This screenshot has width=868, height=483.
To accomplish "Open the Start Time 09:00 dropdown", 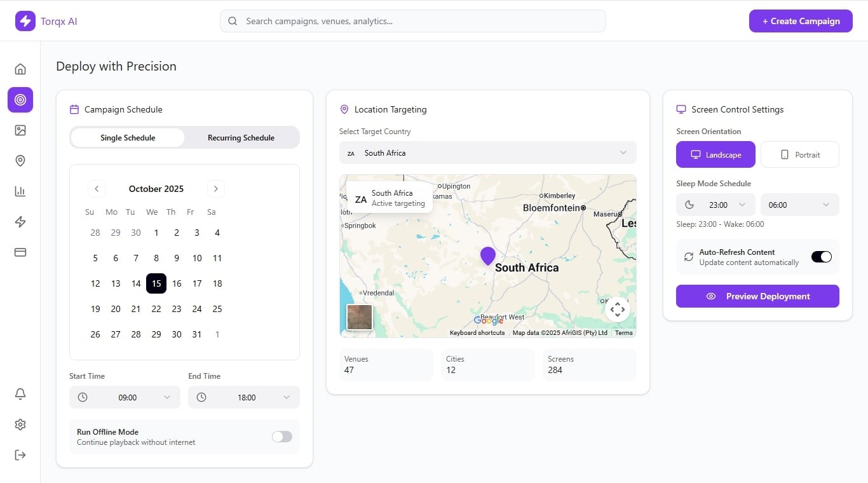I will [x=125, y=397].
